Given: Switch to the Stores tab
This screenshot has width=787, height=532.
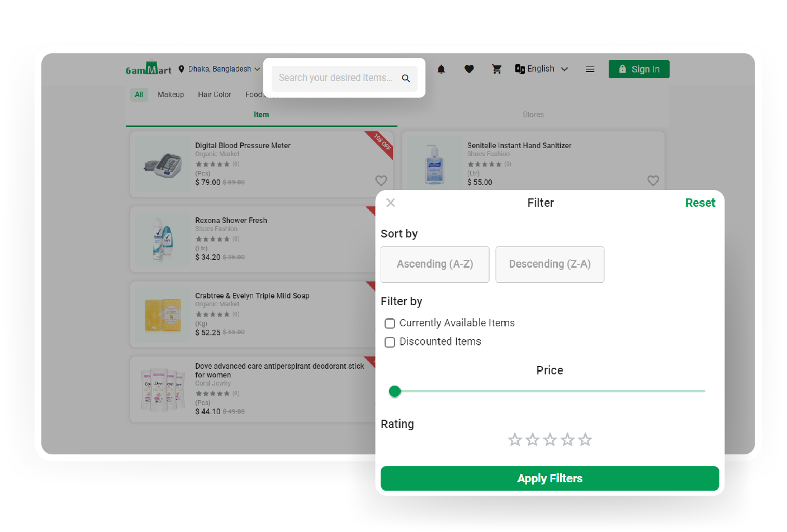Looking at the screenshot, I should coord(533,115).
